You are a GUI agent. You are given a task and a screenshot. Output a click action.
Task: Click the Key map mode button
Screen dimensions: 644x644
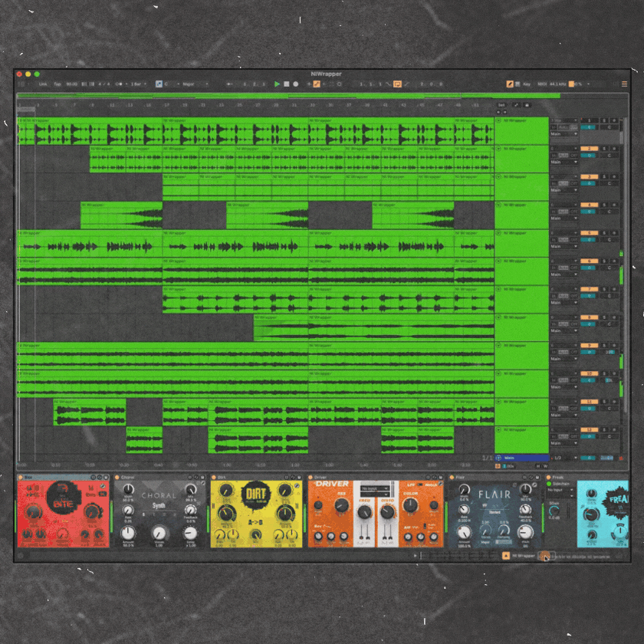click(527, 84)
